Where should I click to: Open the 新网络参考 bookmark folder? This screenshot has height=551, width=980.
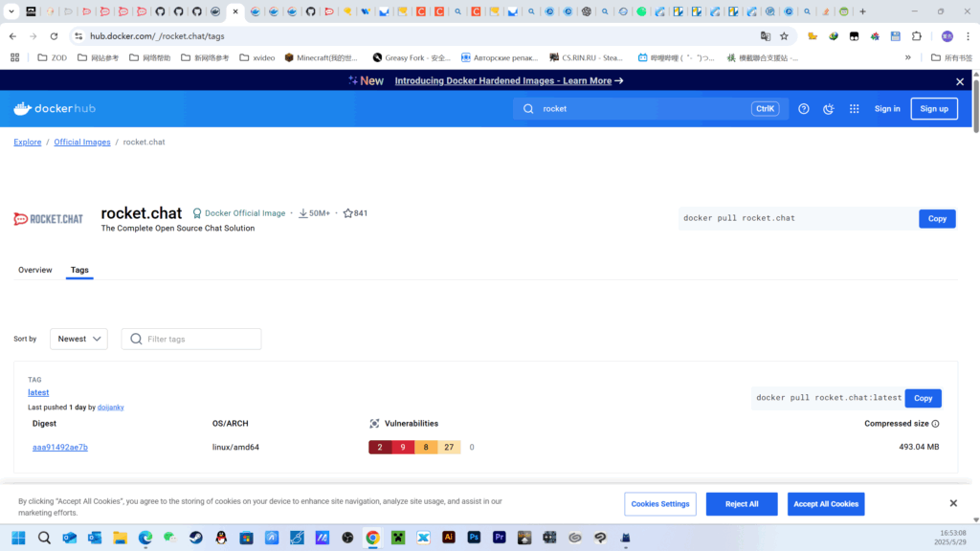click(x=205, y=57)
